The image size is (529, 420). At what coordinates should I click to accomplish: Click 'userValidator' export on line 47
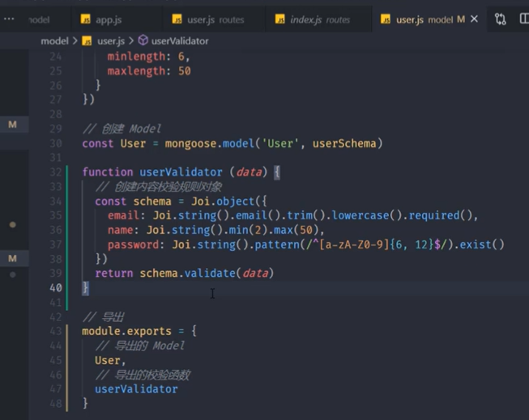(x=136, y=389)
